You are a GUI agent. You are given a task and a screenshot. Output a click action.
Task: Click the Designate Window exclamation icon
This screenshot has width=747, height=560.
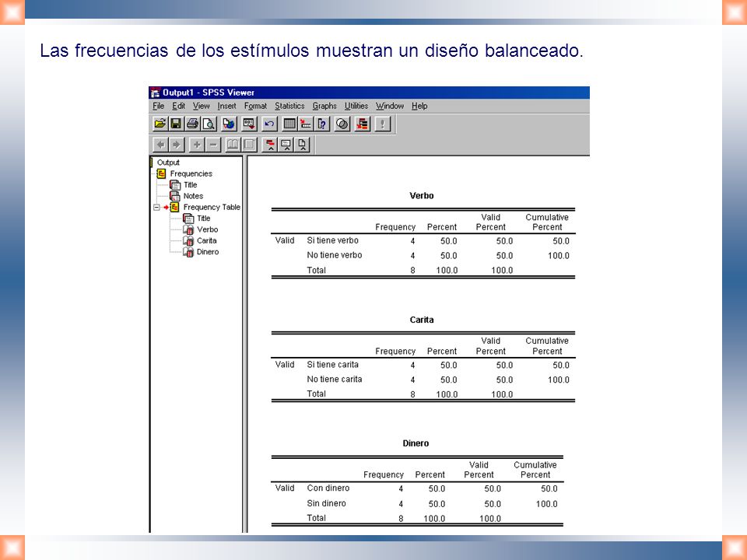click(x=383, y=124)
